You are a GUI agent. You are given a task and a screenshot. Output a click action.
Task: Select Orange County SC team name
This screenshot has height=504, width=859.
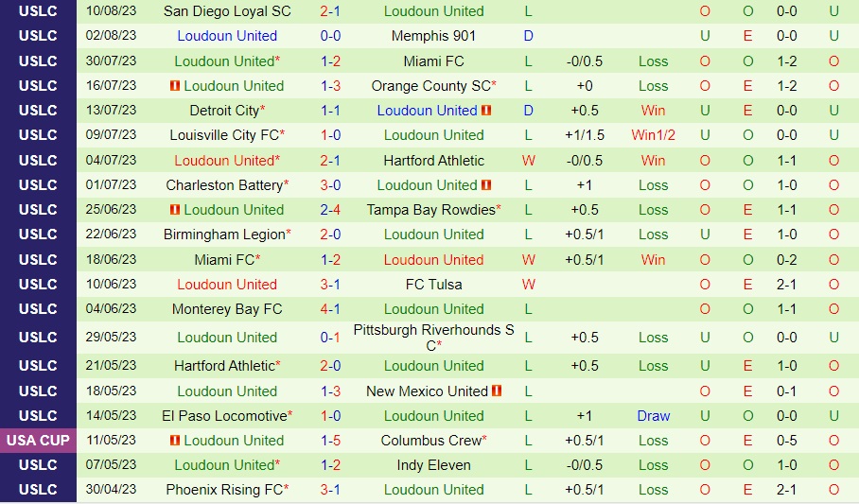click(430, 86)
